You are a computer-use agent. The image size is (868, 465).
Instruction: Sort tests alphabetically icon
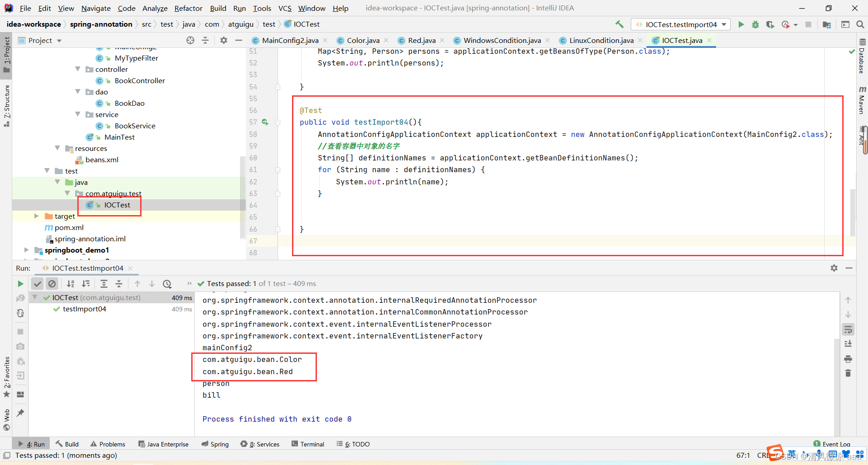(71, 284)
